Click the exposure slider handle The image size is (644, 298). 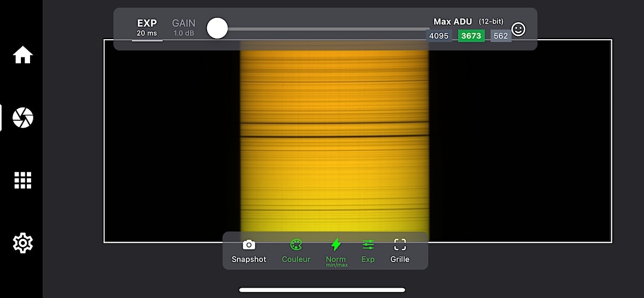tap(217, 28)
